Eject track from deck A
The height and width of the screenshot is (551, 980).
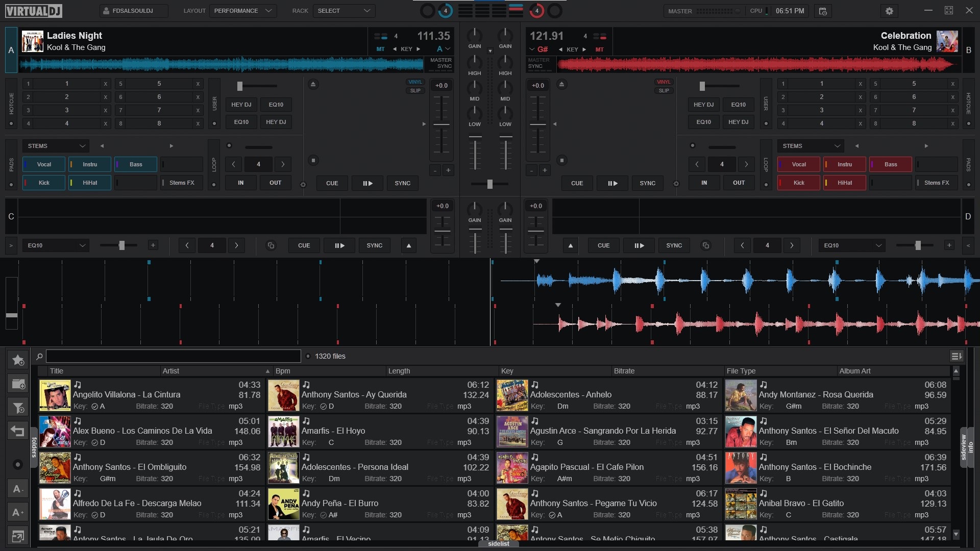point(313,84)
